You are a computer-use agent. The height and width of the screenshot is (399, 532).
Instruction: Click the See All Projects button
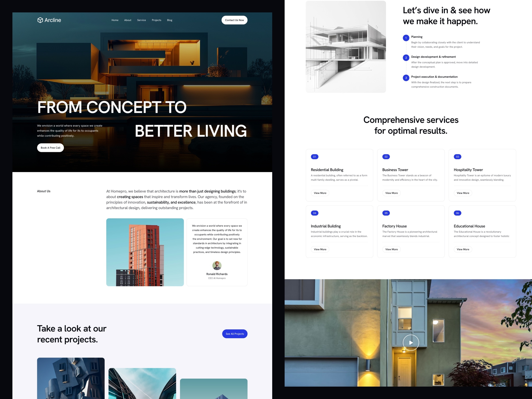click(x=234, y=334)
